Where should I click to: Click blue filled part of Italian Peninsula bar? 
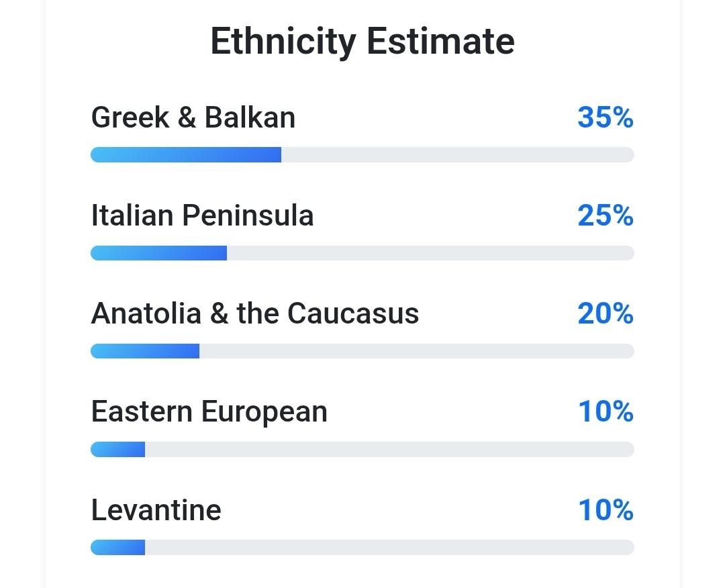[158, 253]
